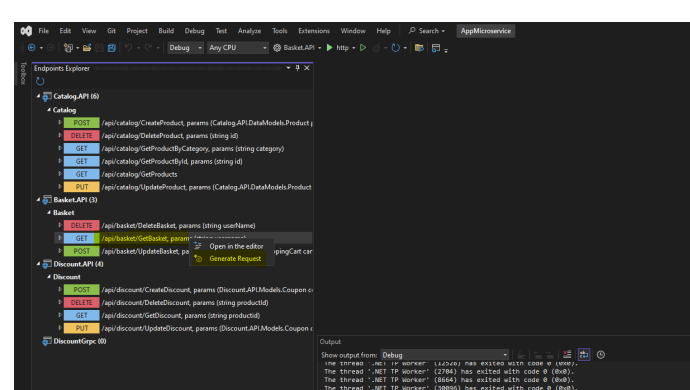Start Without Debugging using outlined play icon
Image resolution: width=690 pixels, height=390 pixels.
tap(363, 48)
